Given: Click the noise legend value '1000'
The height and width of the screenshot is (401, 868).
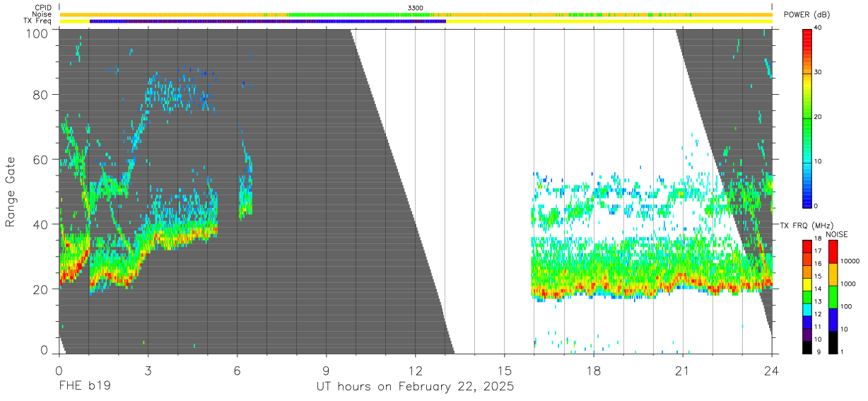Looking at the screenshot, I should 849,284.
